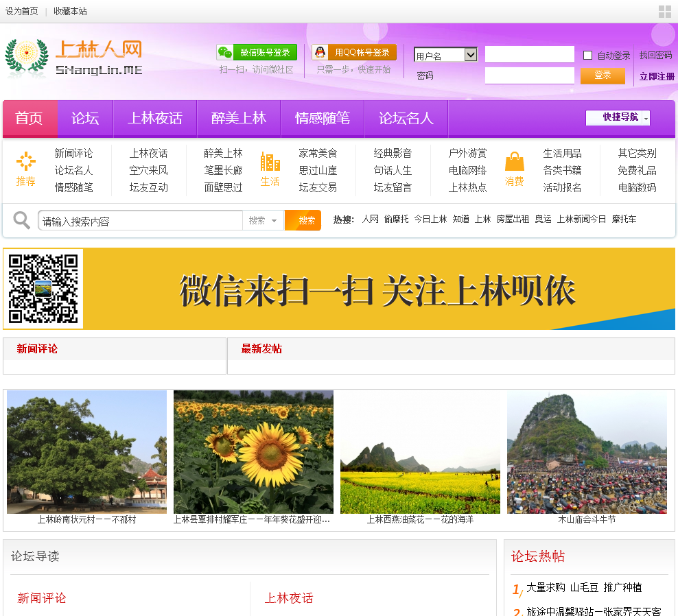This screenshot has height=616, width=678.
Task: Open the 最新发帖 section header
Action: pos(261,349)
